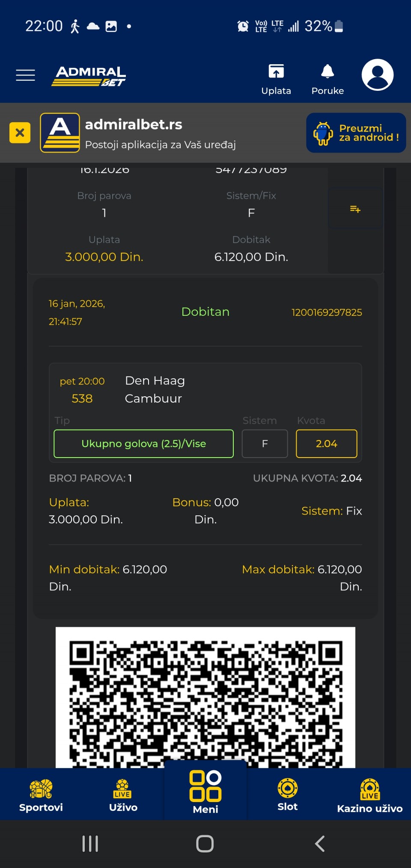Go to the Slot section

click(x=287, y=795)
